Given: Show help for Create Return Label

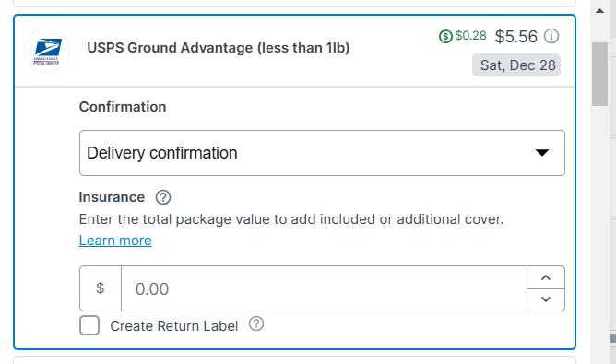Looking at the screenshot, I should point(256,324).
